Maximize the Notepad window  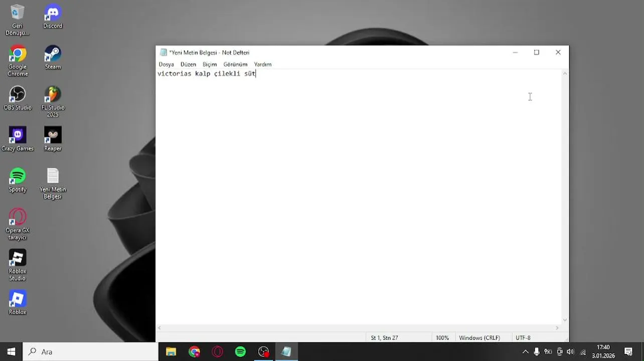click(x=537, y=52)
